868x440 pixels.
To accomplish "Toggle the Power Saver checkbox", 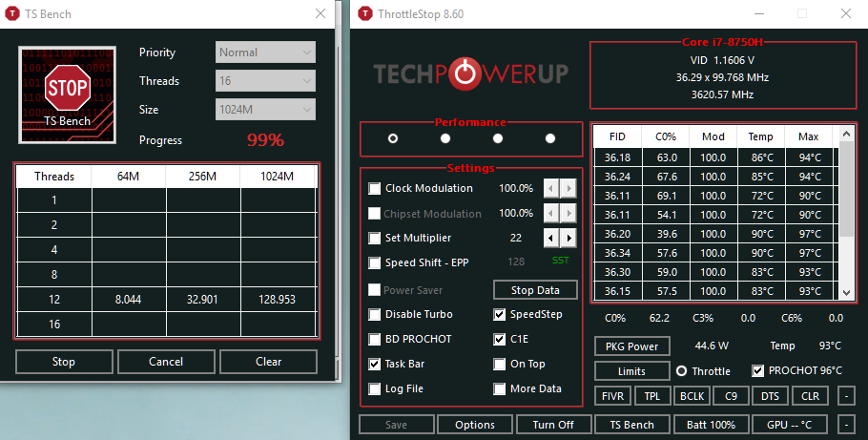I will [x=375, y=290].
